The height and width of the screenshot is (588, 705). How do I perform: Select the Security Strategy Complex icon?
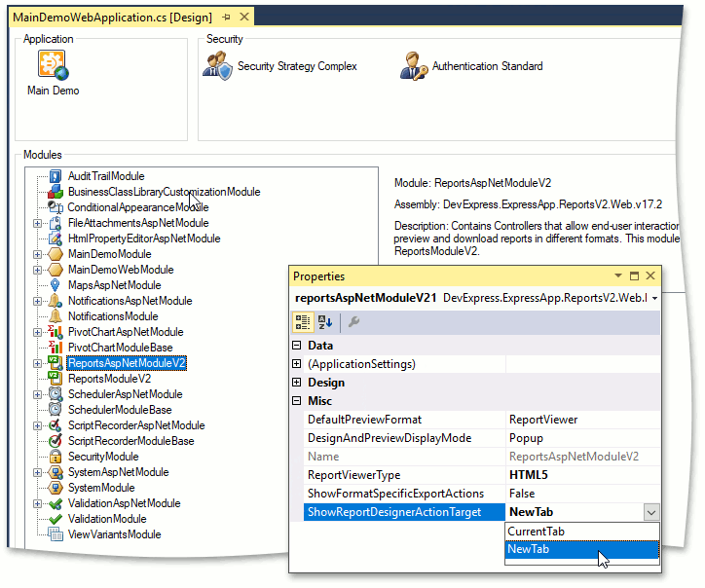click(x=217, y=65)
